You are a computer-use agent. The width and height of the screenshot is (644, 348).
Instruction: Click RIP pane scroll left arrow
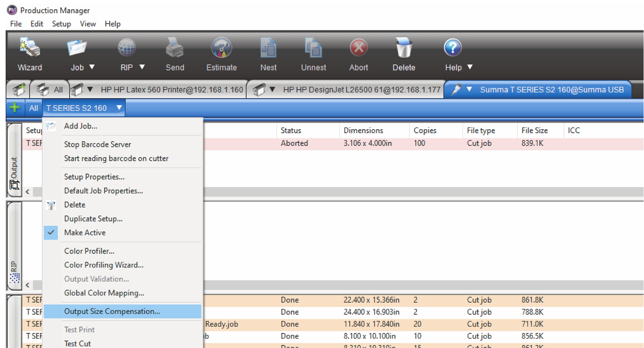28,285
